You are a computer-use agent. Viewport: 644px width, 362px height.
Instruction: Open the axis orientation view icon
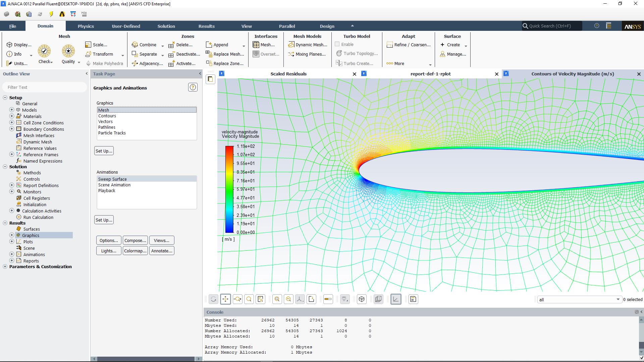click(300, 299)
